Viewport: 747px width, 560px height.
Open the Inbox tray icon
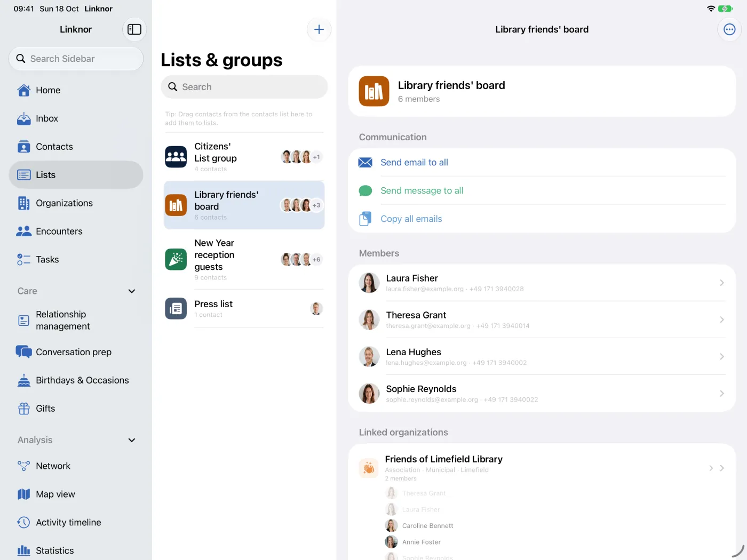tap(24, 118)
